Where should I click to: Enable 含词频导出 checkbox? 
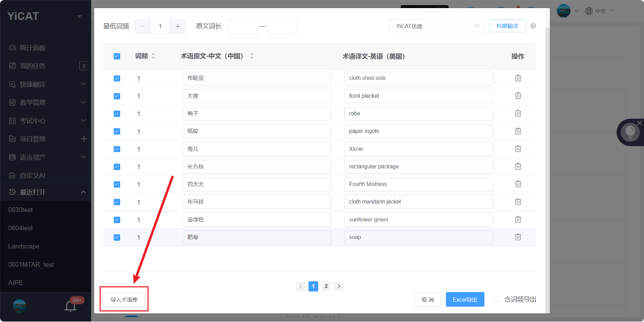497,299
